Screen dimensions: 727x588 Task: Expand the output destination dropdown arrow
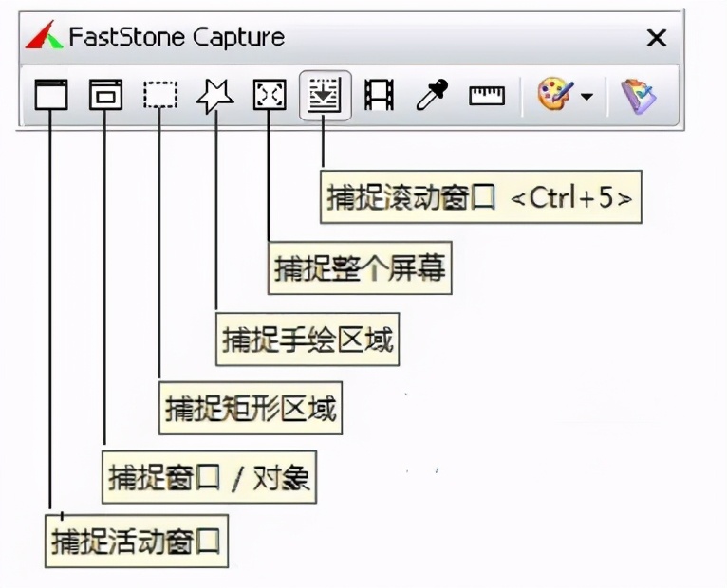(x=587, y=97)
